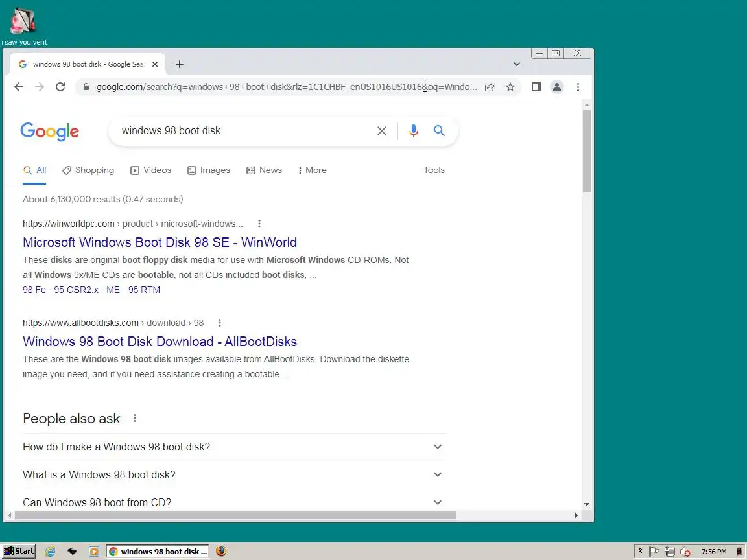Follow the 98 Fe sitelink
This screenshot has width=747, height=560.
coord(34,290)
